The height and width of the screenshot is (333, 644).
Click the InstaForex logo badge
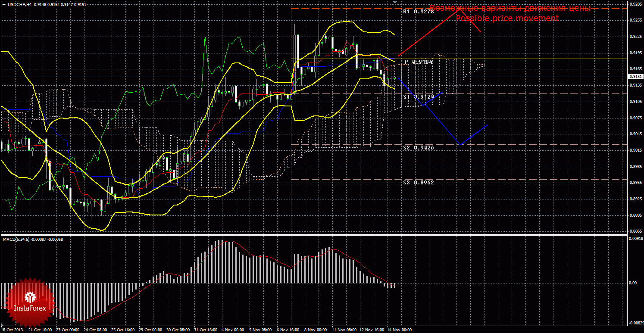coord(30,302)
